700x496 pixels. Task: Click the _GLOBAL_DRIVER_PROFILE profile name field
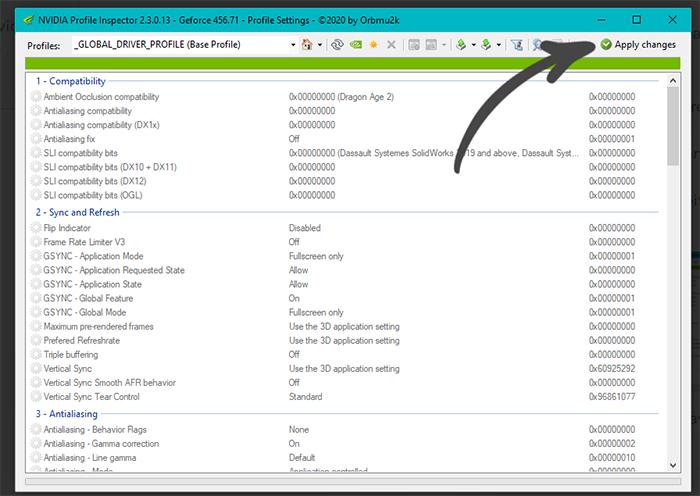tap(180, 45)
